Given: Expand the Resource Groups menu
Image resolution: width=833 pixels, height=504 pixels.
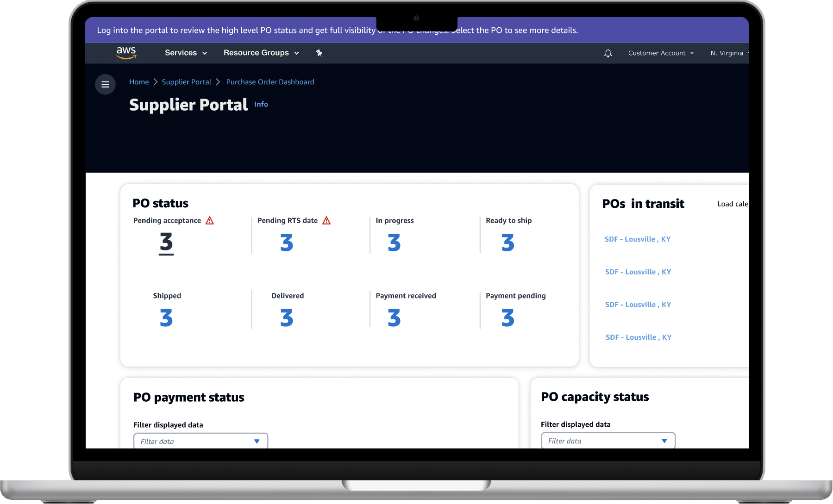Looking at the screenshot, I should 261,53.
